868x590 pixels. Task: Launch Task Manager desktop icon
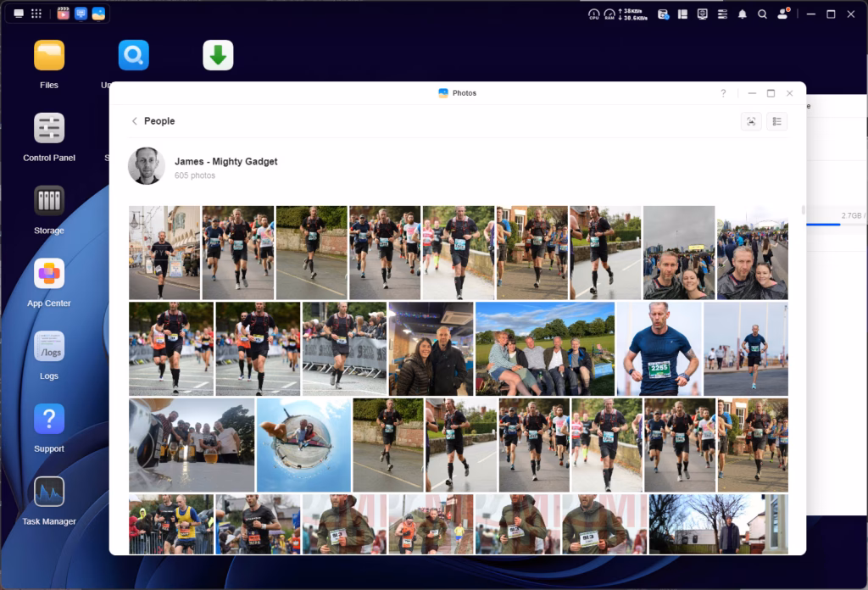click(x=49, y=493)
